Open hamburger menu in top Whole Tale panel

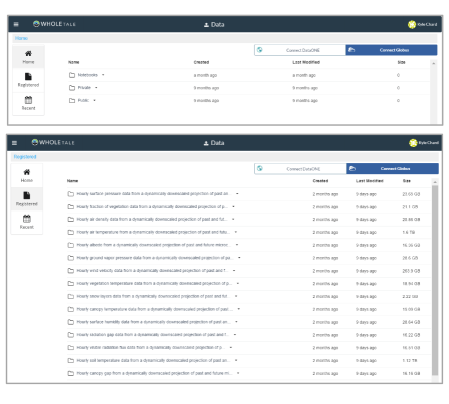click(16, 24)
